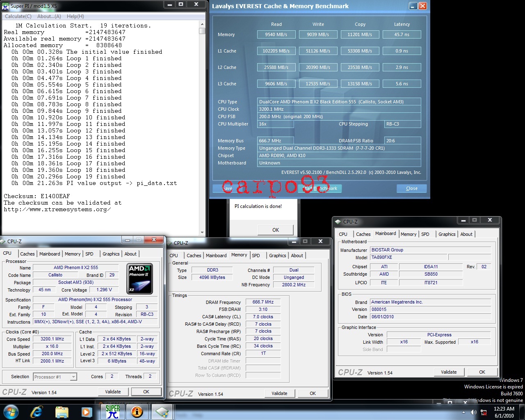Click NB Frequency value 2800.2 MHz
525x420 pixels.
pos(294,285)
